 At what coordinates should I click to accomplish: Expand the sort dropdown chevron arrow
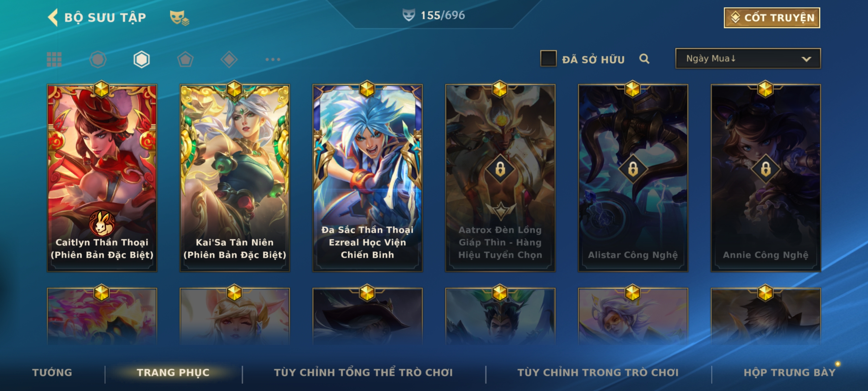tap(806, 59)
